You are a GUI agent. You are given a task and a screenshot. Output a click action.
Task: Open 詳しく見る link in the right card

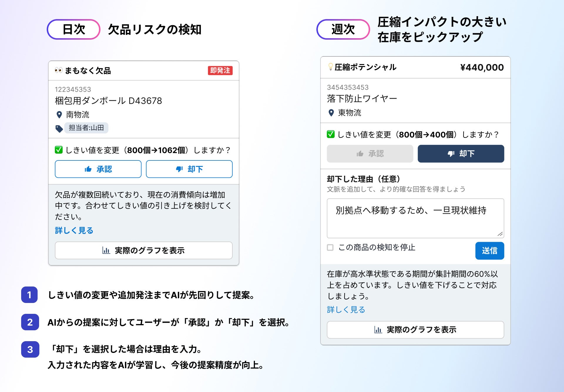(x=346, y=309)
